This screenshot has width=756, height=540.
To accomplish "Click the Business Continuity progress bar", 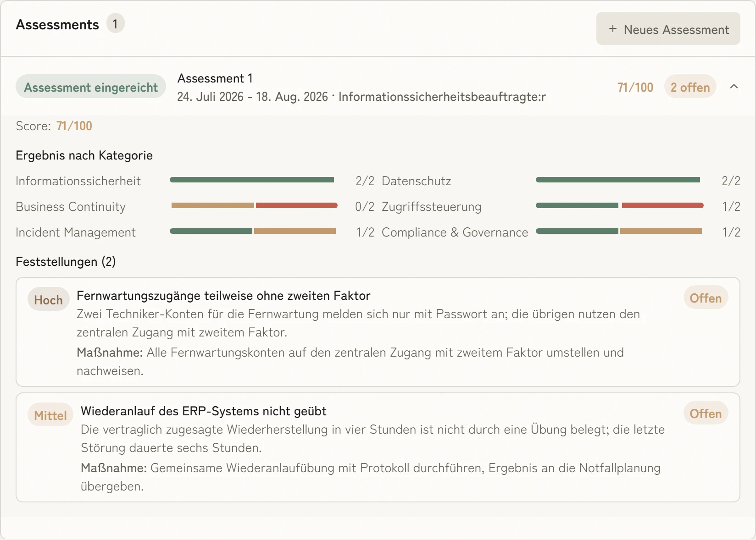I will coord(254,206).
